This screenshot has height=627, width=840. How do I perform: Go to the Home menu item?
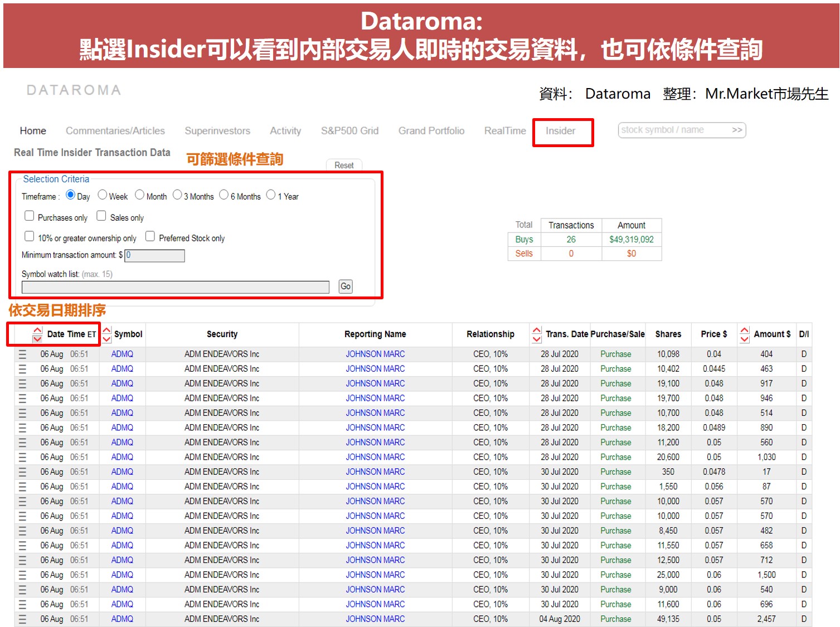pos(33,131)
